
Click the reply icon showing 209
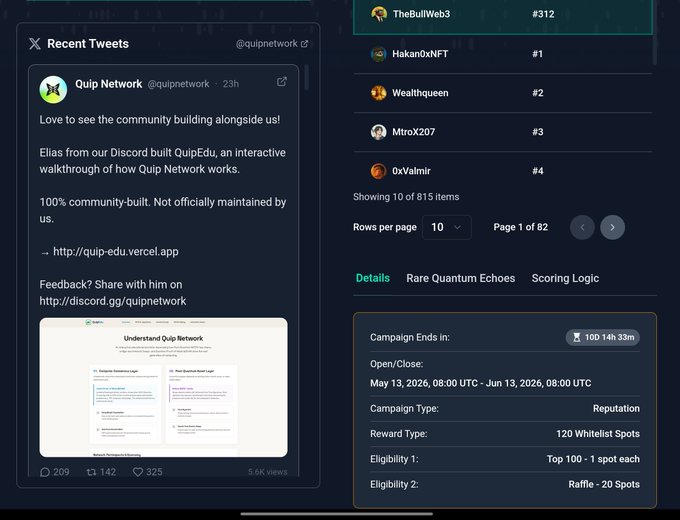[45, 472]
